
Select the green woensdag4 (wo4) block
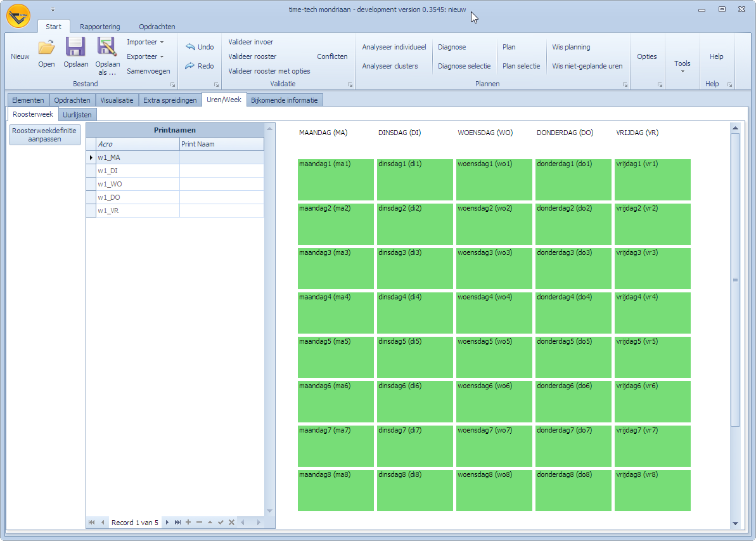pyautogui.click(x=494, y=313)
